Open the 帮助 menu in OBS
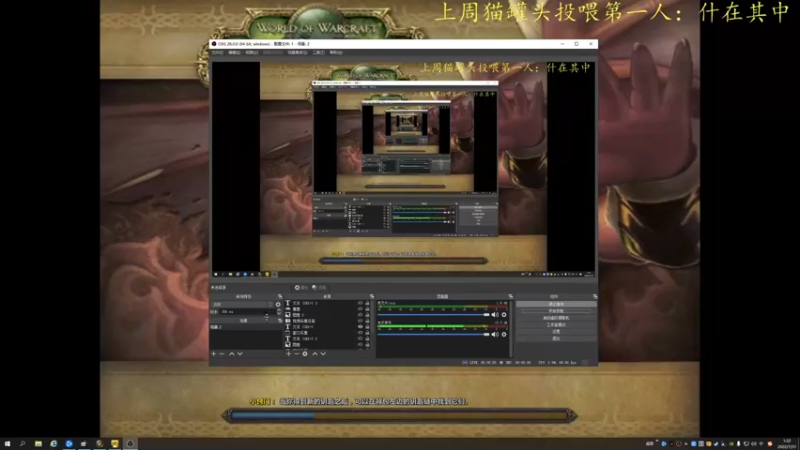The width and height of the screenshot is (800, 450). click(x=335, y=53)
